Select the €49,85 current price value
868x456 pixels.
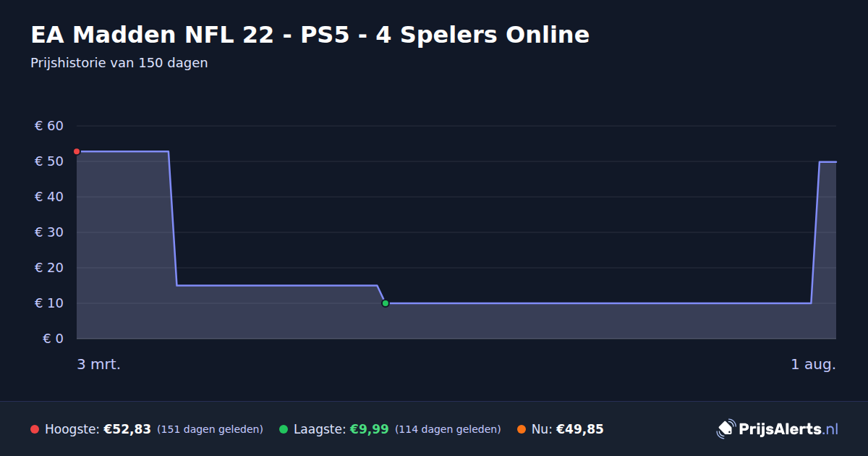coord(580,429)
